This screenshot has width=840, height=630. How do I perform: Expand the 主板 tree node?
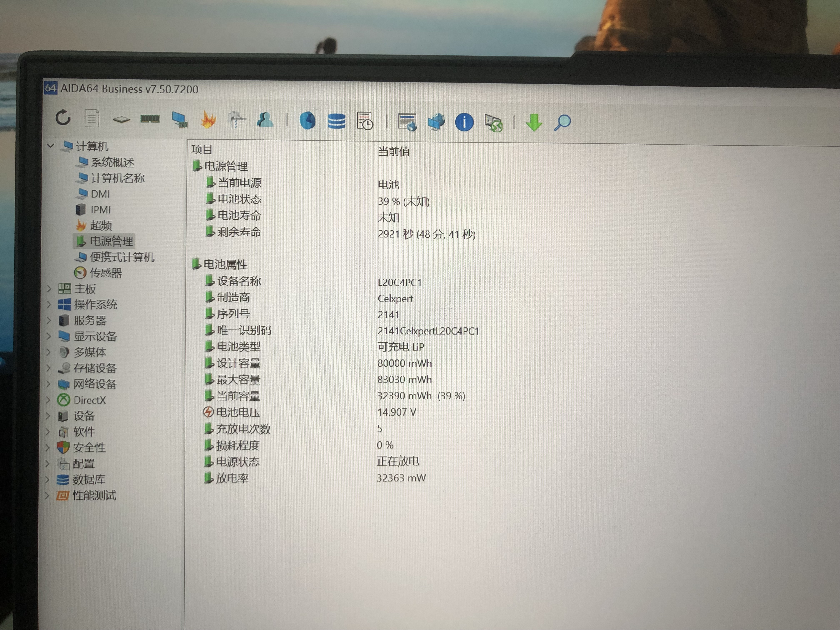coord(49,289)
